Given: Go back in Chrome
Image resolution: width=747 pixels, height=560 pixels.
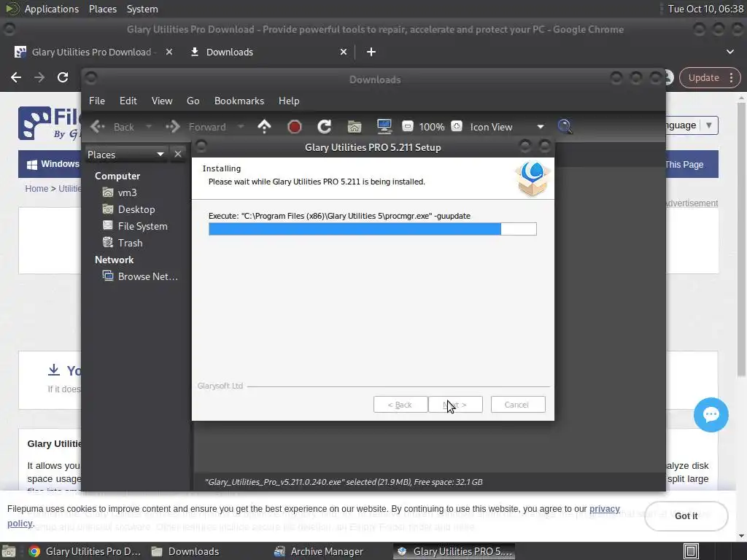Looking at the screenshot, I should 16,77.
